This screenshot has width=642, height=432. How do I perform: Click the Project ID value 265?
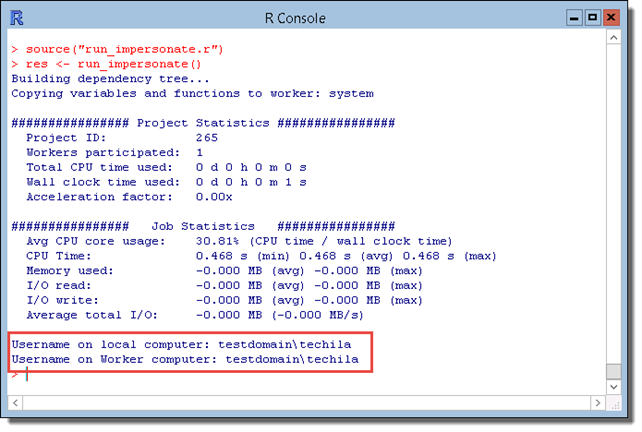(x=207, y=138)
